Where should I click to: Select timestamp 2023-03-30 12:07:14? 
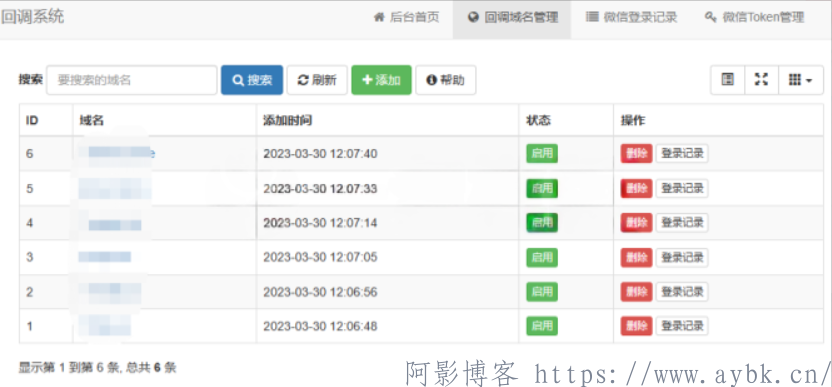[320, 223]
